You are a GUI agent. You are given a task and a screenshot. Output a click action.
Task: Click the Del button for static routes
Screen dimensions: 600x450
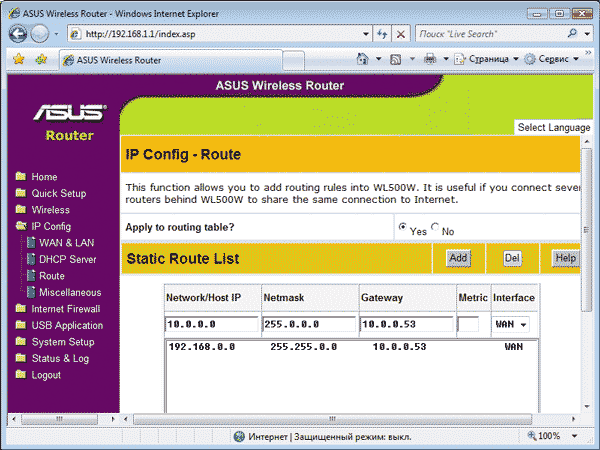pyautogui.click(x=512, y=258)
